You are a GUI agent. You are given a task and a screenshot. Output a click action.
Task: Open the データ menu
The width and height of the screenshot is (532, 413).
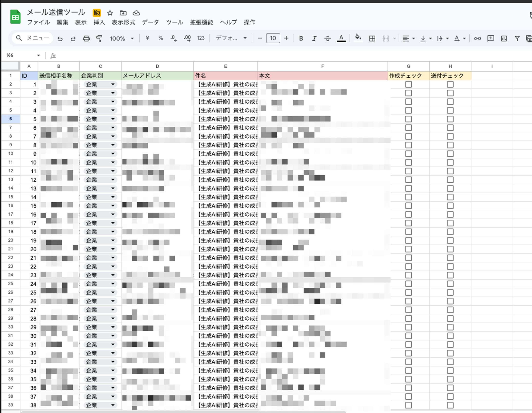(150, 22)
